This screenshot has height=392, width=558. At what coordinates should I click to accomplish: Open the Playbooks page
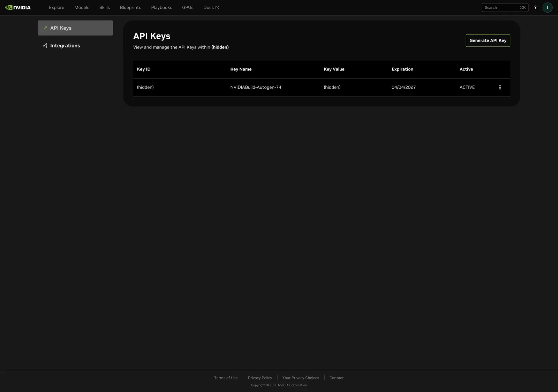click(161, 7)
